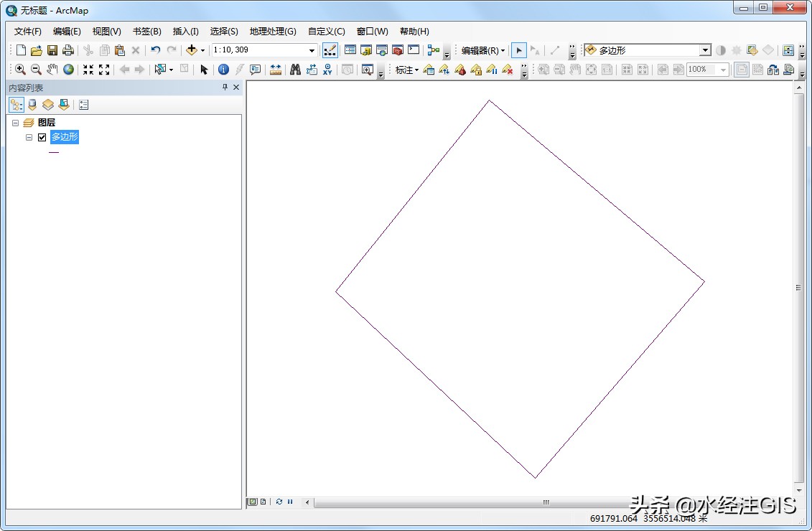Open the 标注 labeling dropdown

pyautogui.click(x=407, y=70)
